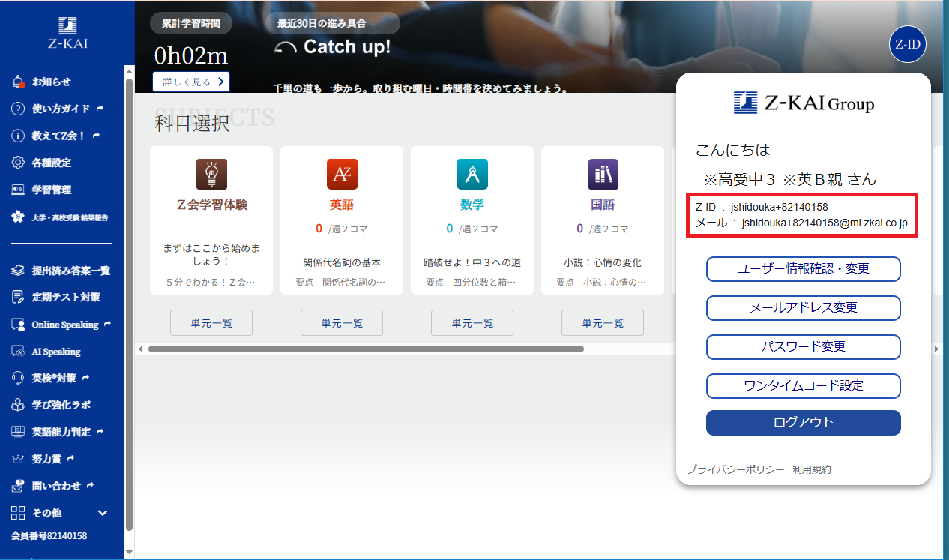Select the Z会学習体験 lightbulb icon
This screenshot has width=949, height=560.
coord(211,174)
